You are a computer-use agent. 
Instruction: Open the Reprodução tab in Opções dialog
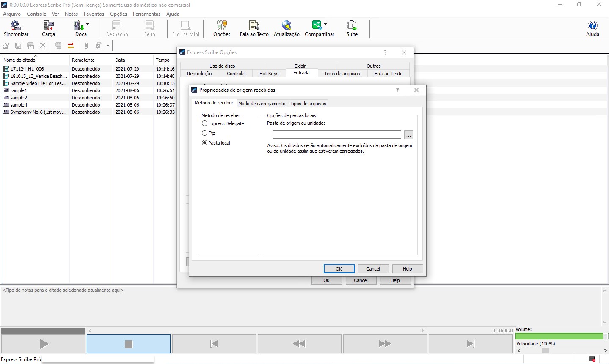coord(199,74)
